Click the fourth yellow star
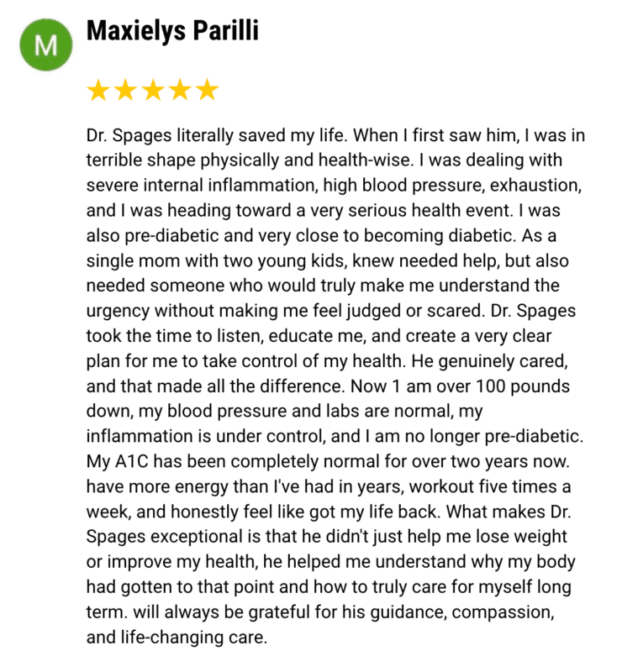 click(x=181, y=90)
